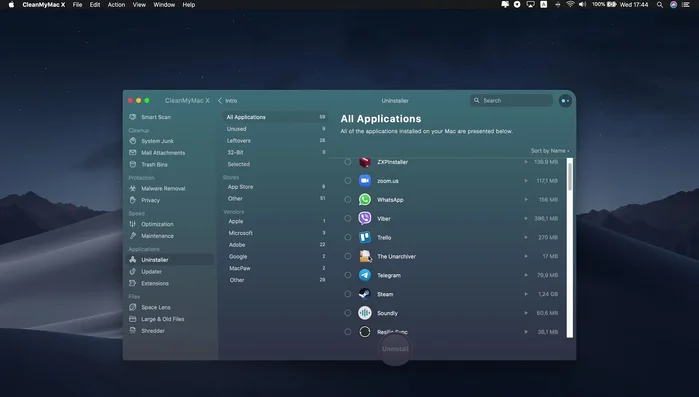Image resolution: width=699 pixels, height=397 pixels.
Task: Expand the Steam row details arrow
Action: tap(526, 294)
